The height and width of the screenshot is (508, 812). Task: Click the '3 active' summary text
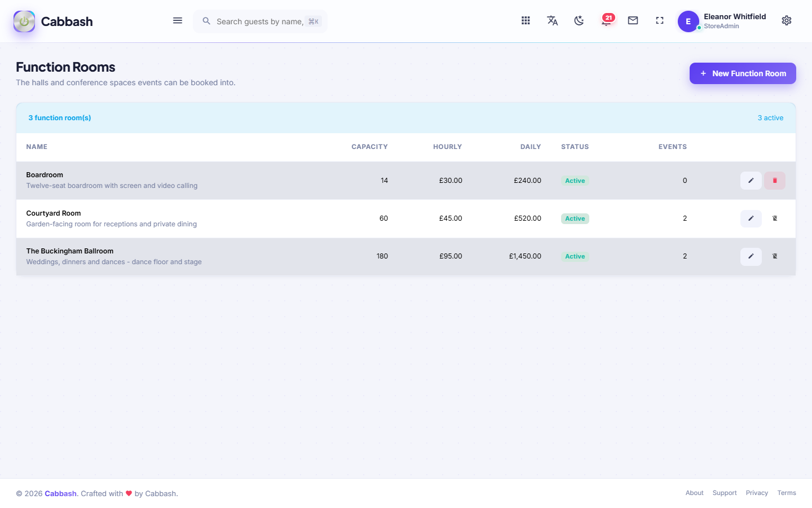click(770, 118)
